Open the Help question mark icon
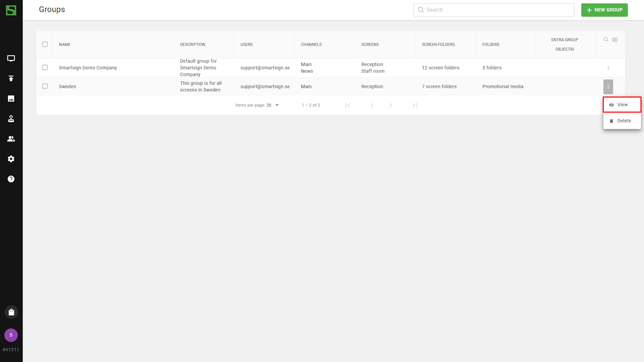The height and width of the screenshot is (362, 644). pos(11,179)
